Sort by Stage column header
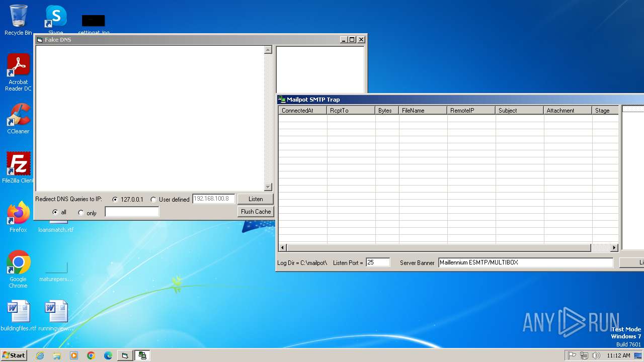644x362 pixels. click(605, 111)
